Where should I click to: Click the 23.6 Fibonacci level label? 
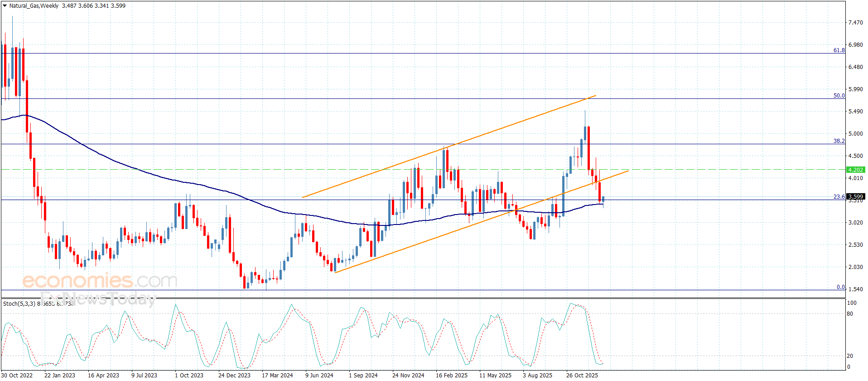[839, 197]
